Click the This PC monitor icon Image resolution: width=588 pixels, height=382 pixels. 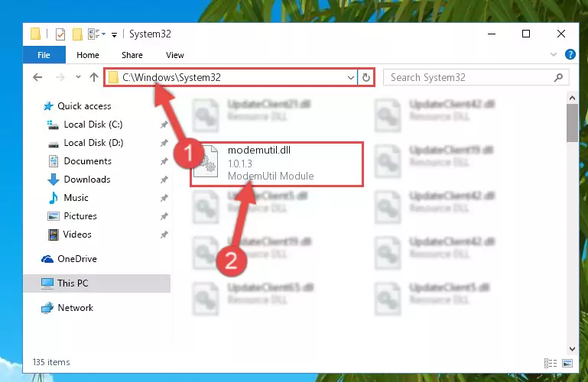point(47,283)
